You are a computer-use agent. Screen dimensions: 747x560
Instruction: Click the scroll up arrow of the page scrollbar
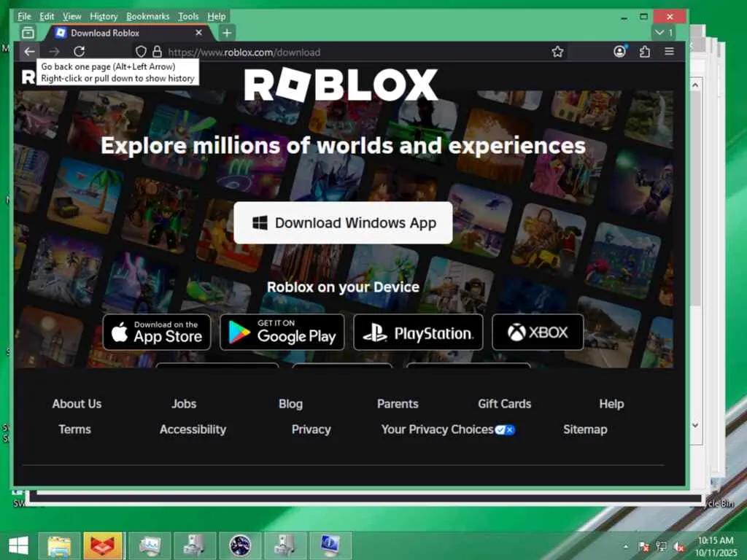coord(695,85)
